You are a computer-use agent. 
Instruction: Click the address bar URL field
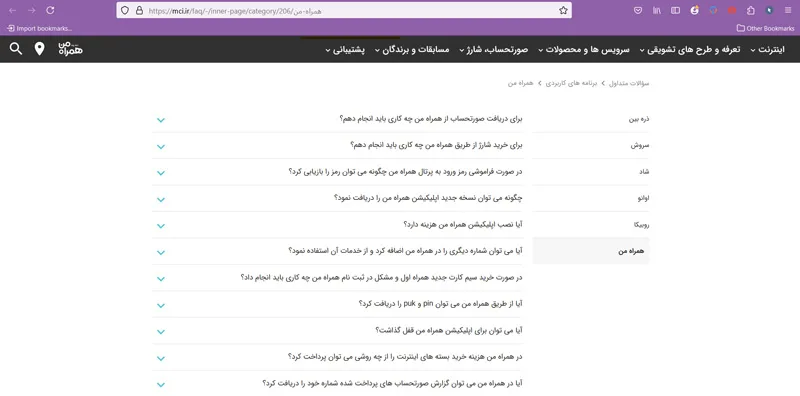[x=344, y=10]
